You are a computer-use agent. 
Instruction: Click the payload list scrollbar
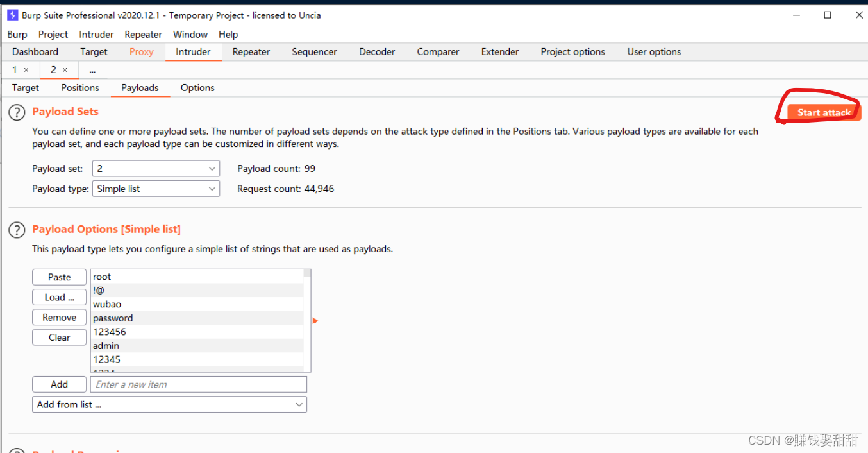[x=307, y=321]
